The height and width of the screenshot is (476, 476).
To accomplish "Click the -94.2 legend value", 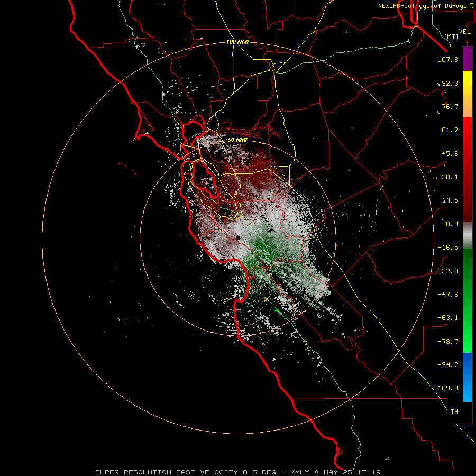I will (x=448, y=364).
